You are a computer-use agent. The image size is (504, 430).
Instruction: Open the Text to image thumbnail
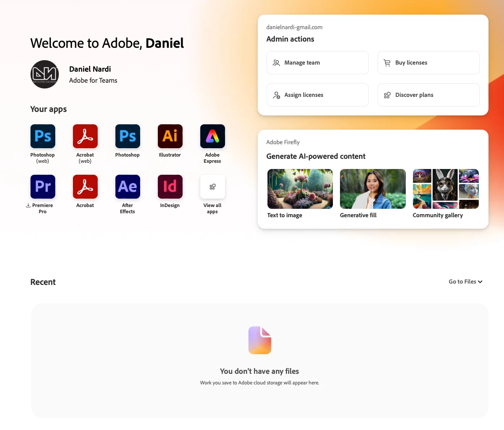click(300, 189)
